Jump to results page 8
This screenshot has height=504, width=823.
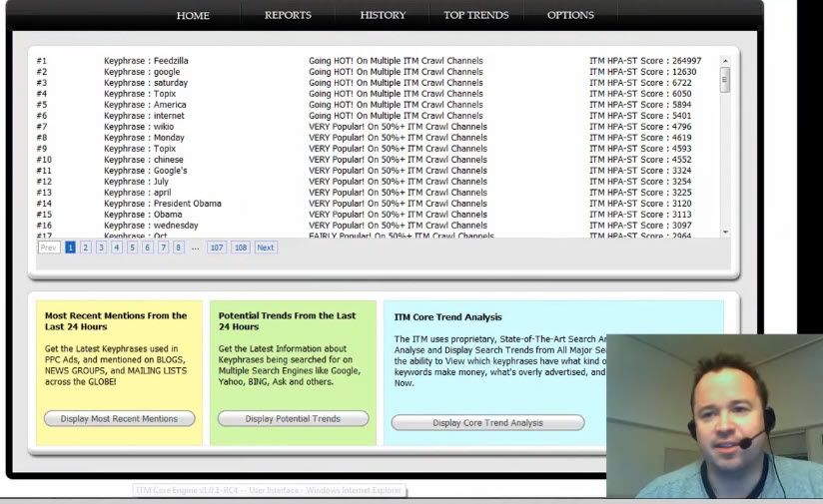pos(179,248)
